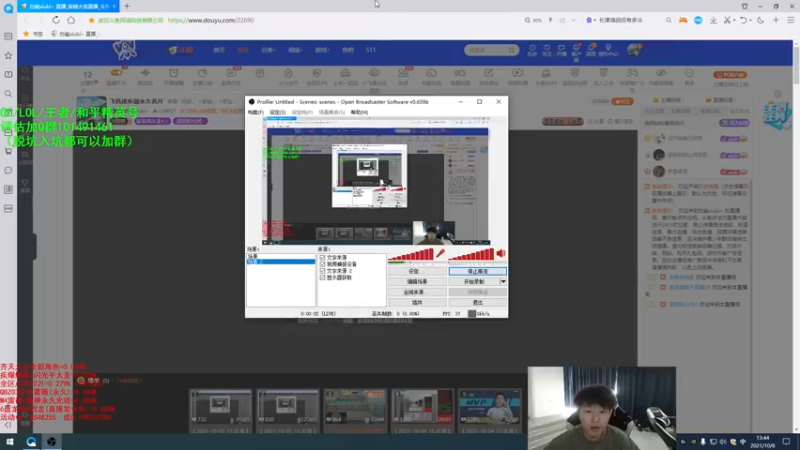This screenshot has width=800, height=450.
Task: Open Douyu follow heart icon
Action: tap(546, 49)
